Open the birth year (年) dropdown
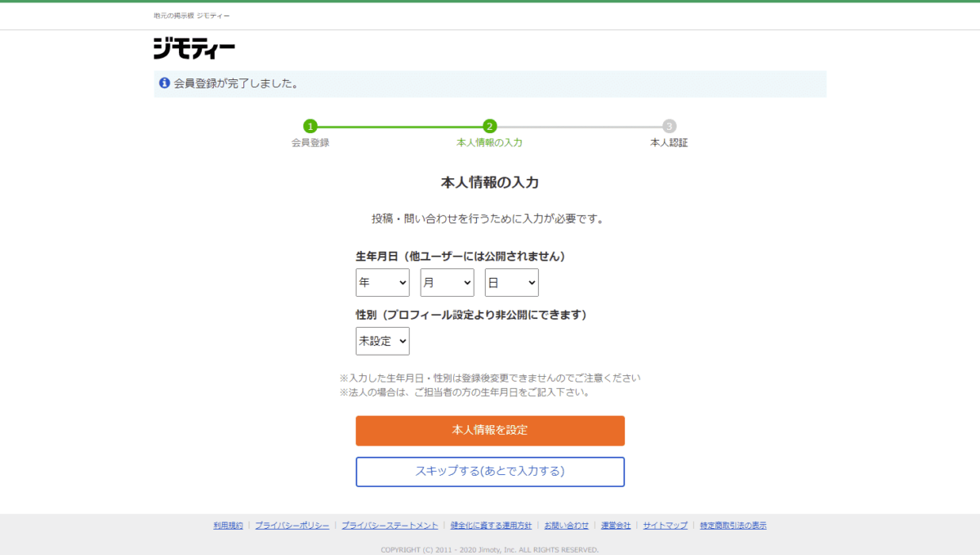The image size is (980, 555). 382,282
